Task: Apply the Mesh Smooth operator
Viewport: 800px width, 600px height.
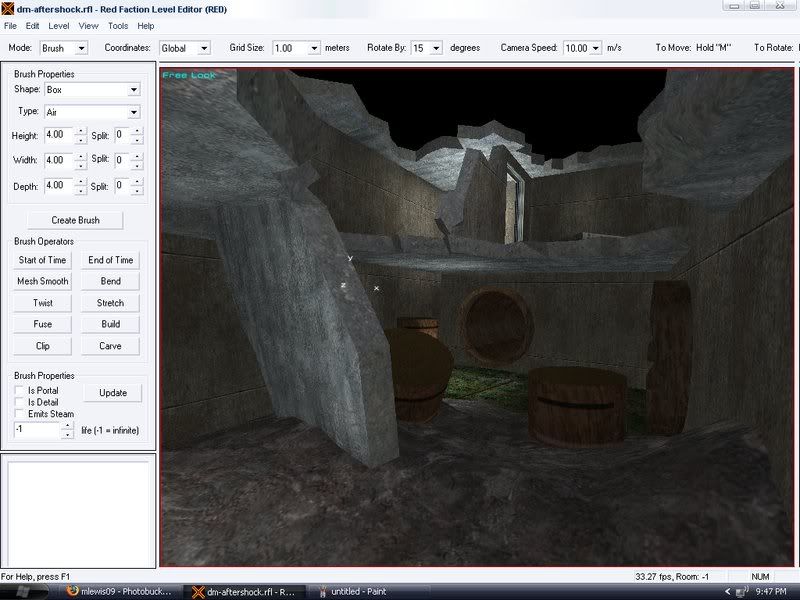Action: (42, 282)
